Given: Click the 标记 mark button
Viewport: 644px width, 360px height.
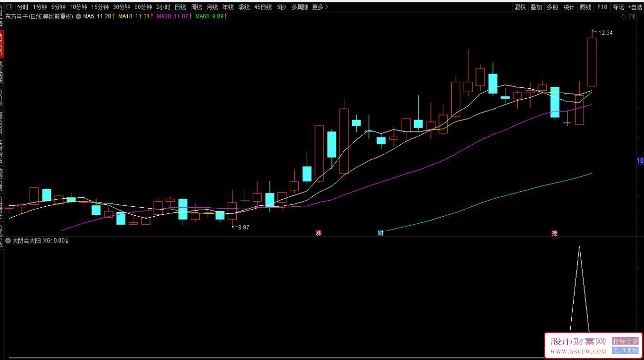Looking at the screenshot, I should point(618,7).
